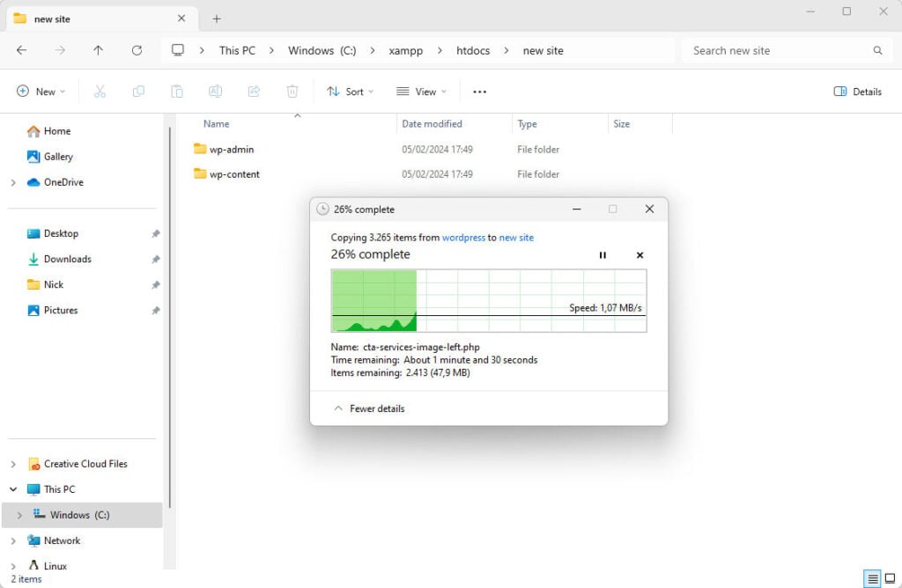
Task: Click the Share icon in the toolbar
Action: coord(254,92)
